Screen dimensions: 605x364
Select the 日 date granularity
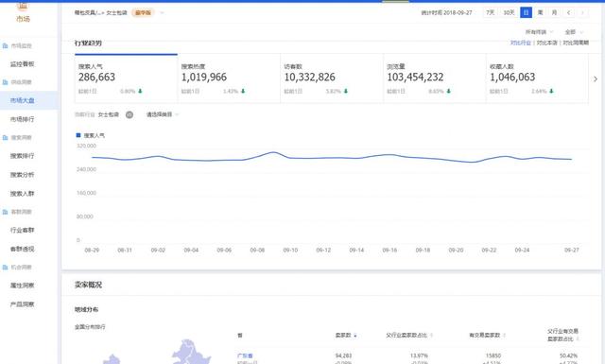pyautogui.click(x=526, y=12)
